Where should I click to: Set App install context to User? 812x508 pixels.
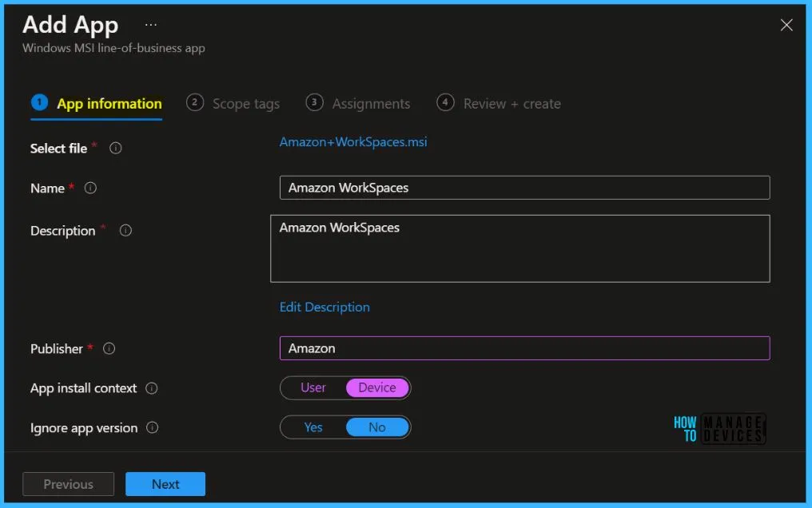click(x=313, y=387)
